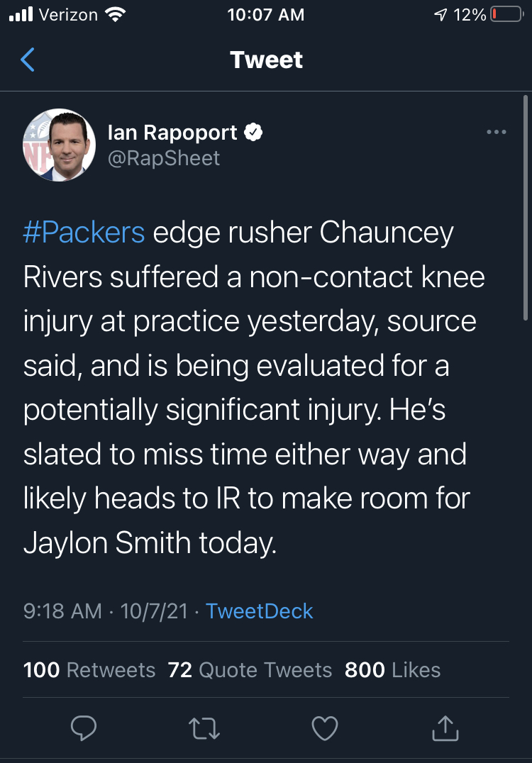Tap the share upload icon
Screen dimensions: 532x763
click(445, 728)
